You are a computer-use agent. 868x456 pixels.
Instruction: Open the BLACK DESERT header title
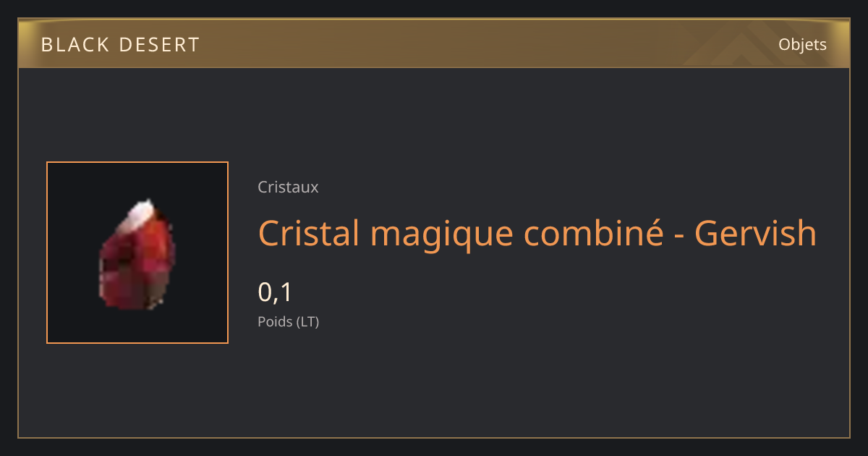pos(120,45)
